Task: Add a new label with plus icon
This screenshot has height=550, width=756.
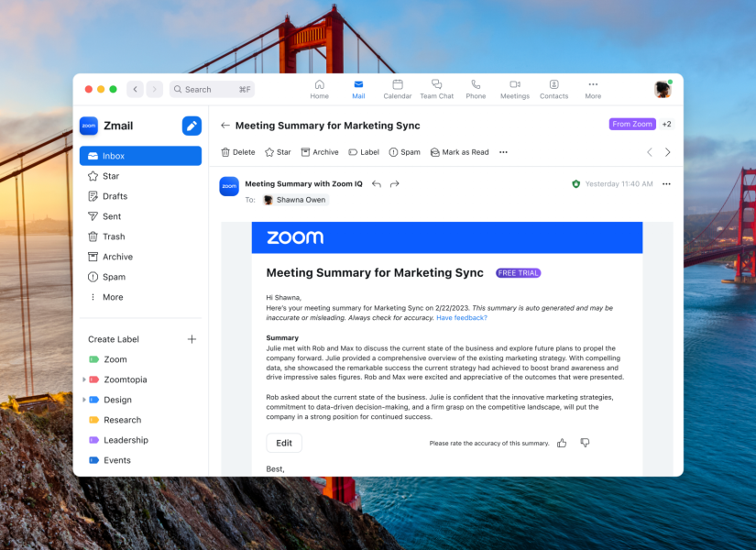Action: click(192, 339)
